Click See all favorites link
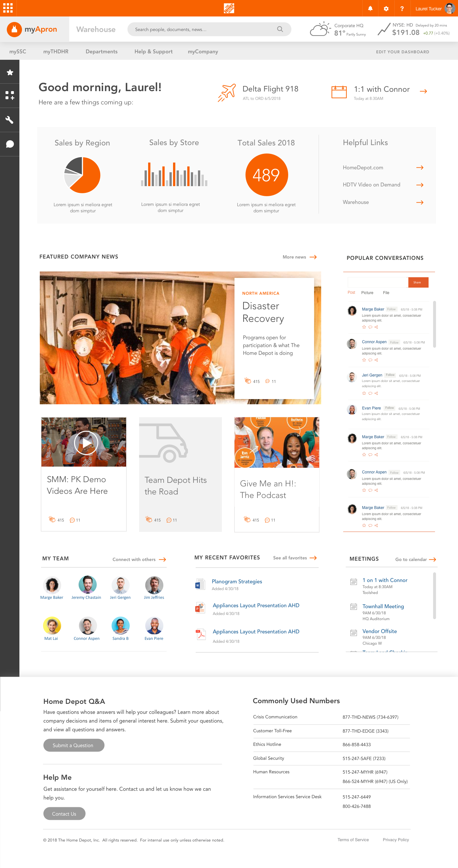Screen dimensions: 458x868 coord(295,558)
